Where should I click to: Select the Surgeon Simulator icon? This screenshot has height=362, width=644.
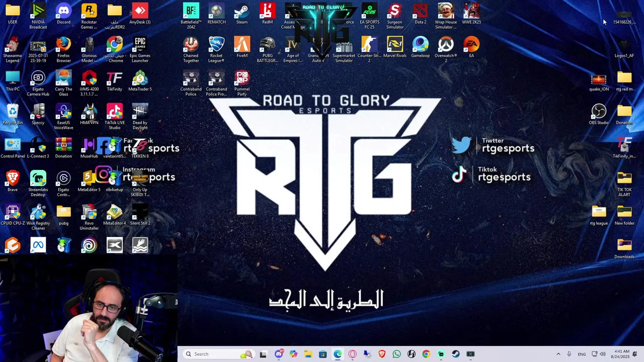point(395,16)
